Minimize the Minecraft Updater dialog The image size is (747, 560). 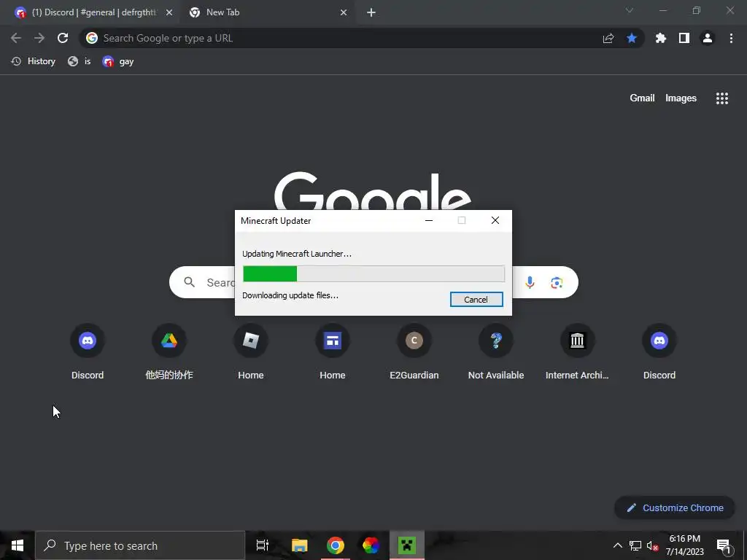click(x=429, y=220)
